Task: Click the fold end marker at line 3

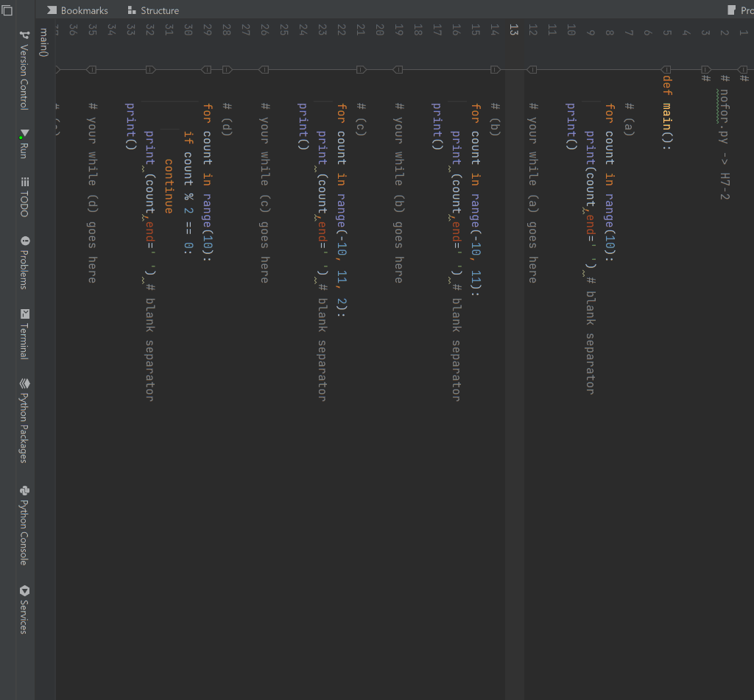Action: click(x=705, y=70)
